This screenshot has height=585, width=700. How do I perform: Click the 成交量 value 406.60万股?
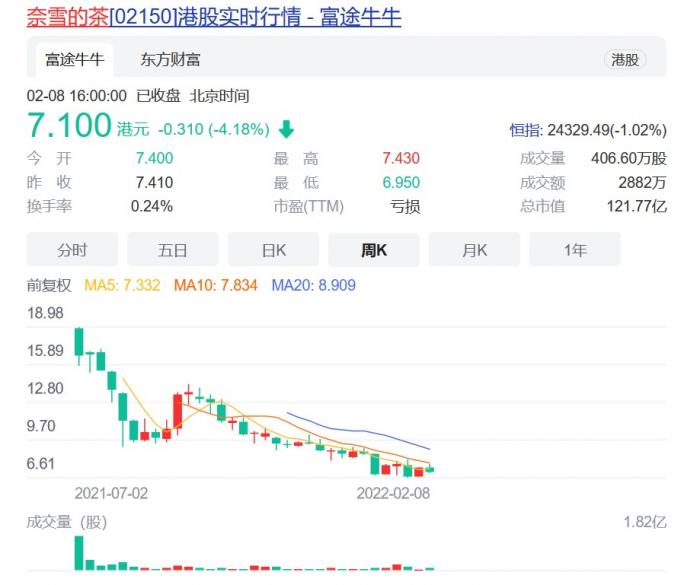[629, 158]
